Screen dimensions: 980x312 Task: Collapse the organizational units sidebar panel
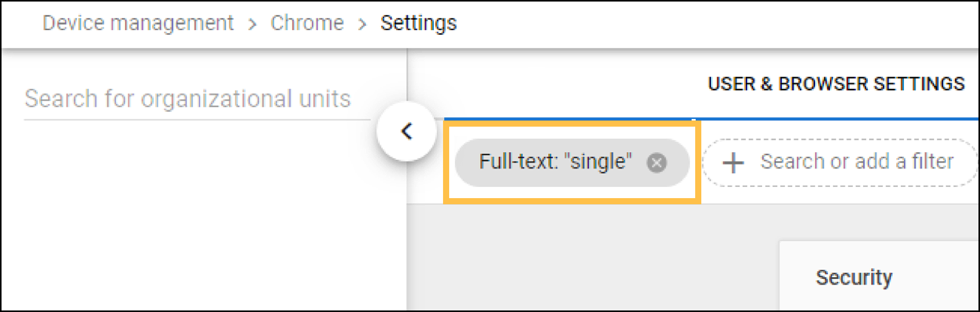(x=407, y=131)
